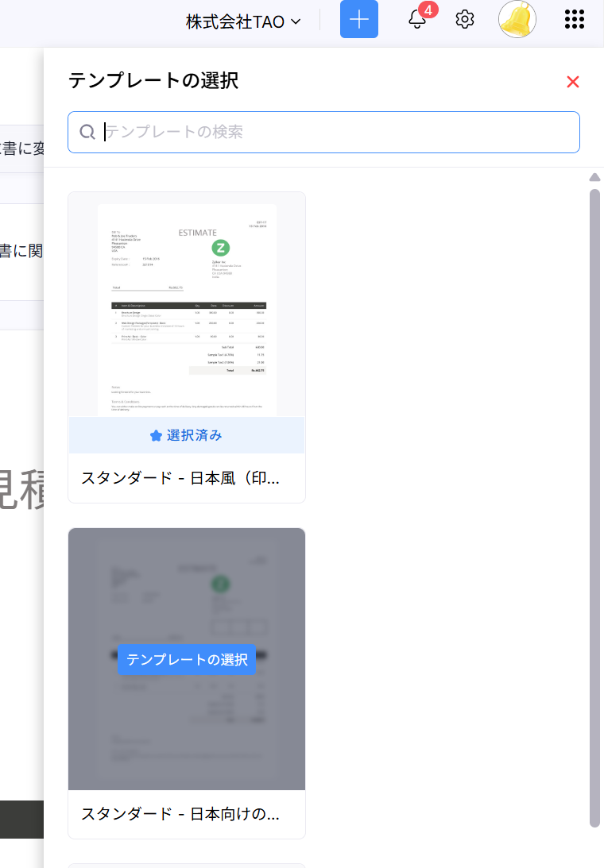604x868 pixels.
Task: Open the apps grid launcher
Action: coord(574,20)
